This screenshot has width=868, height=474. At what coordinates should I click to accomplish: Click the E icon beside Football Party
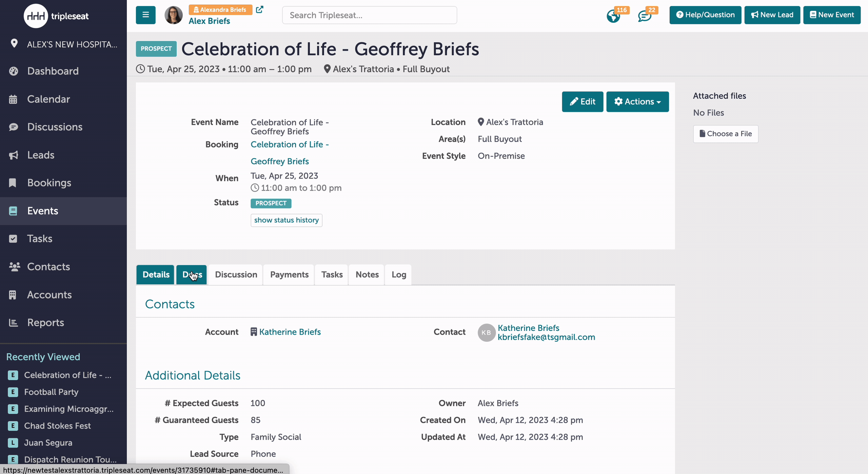pyautogui.click(x=13, y=392)
